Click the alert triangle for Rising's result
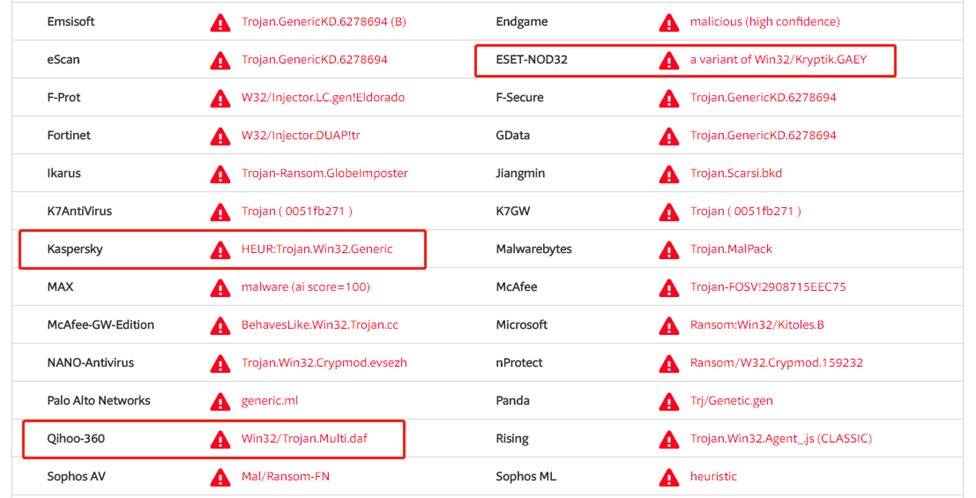The width and height of the screenshot is (976, 498). click(x=668, y=439)
